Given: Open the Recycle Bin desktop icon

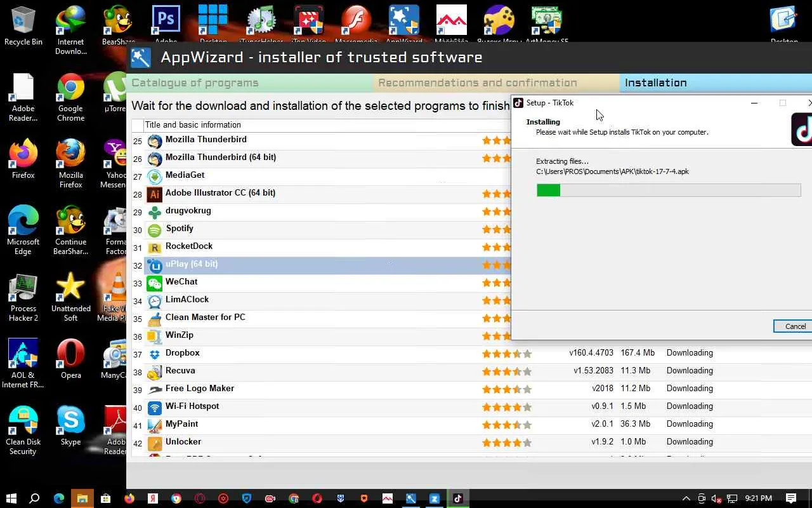Looking at the screenshot, I should [23, 25].
